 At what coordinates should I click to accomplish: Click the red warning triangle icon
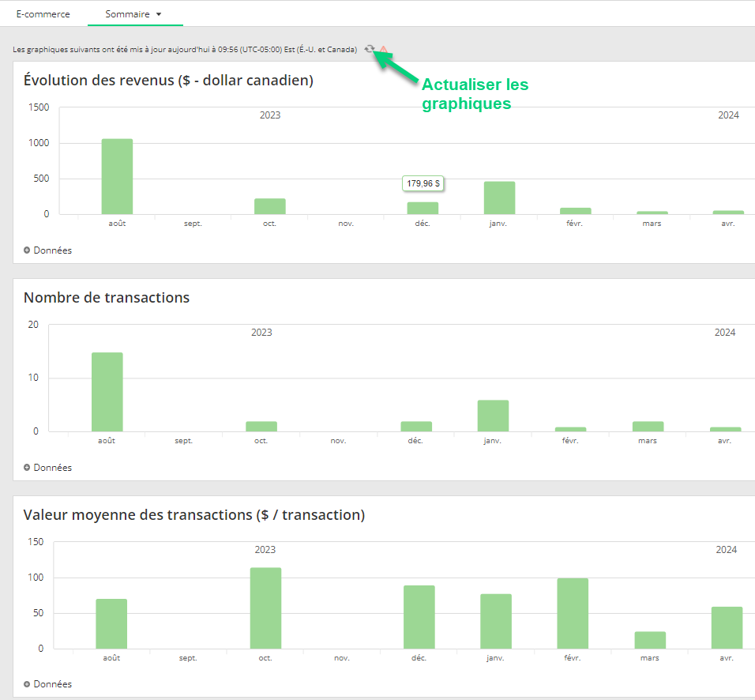point(383,50)
